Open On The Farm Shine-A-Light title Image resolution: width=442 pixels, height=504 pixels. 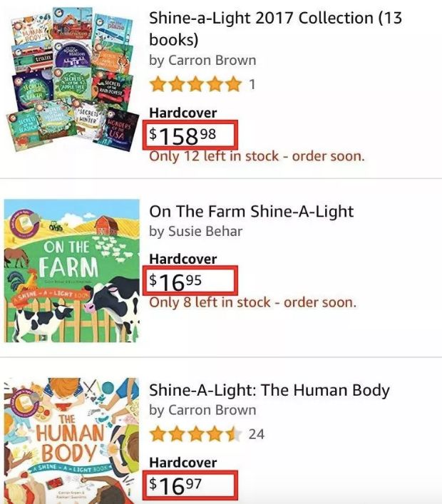[x=251, y=212]
